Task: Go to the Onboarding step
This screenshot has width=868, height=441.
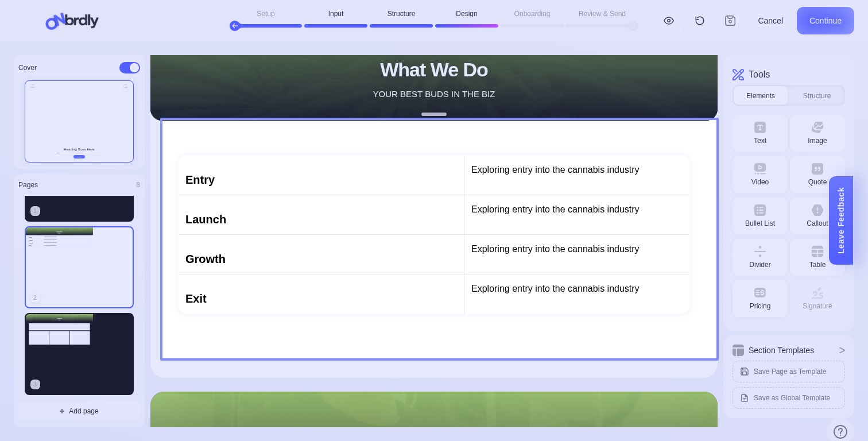Action: [532, 14]
